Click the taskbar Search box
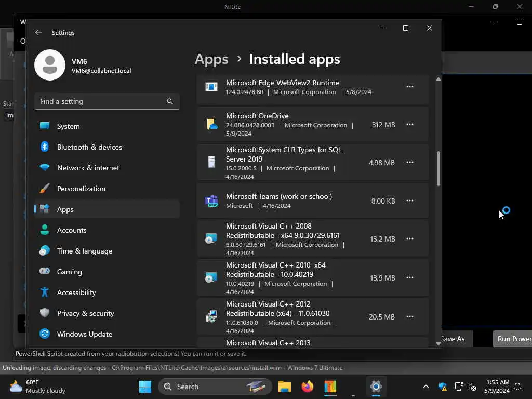This screenshot has width=532, height=399. point(215,387)
